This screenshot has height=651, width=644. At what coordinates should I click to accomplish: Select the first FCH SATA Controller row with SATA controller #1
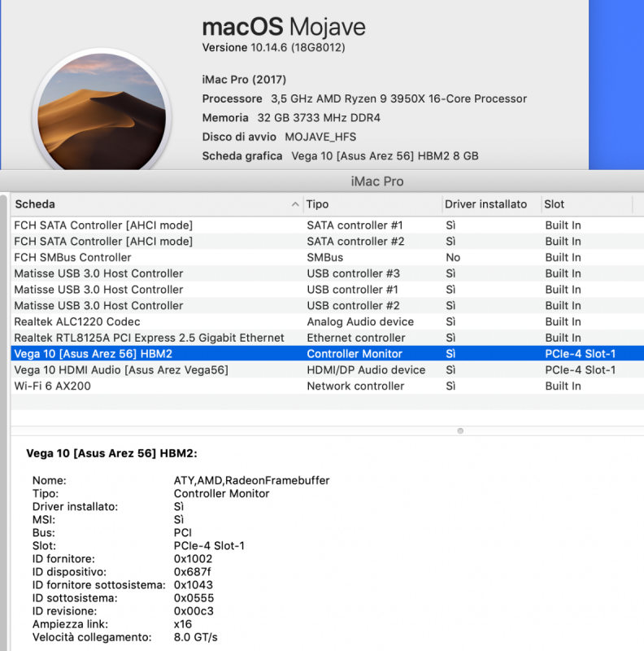tap(328, 225)
